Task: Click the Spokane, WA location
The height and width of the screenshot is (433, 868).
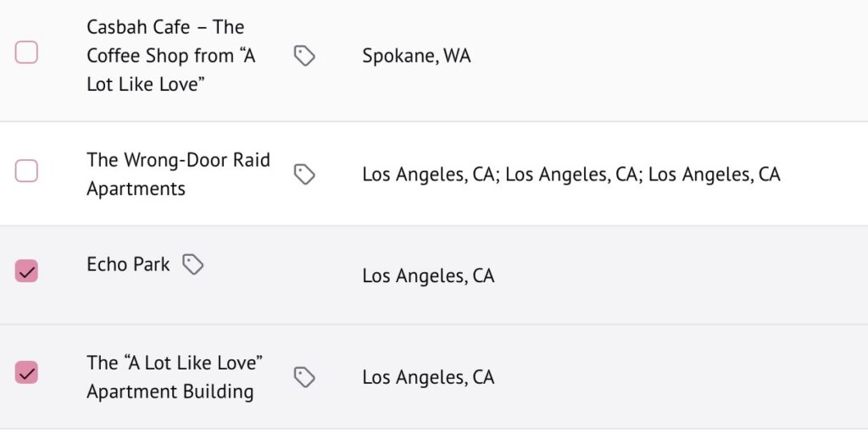Action: (416, 56)
